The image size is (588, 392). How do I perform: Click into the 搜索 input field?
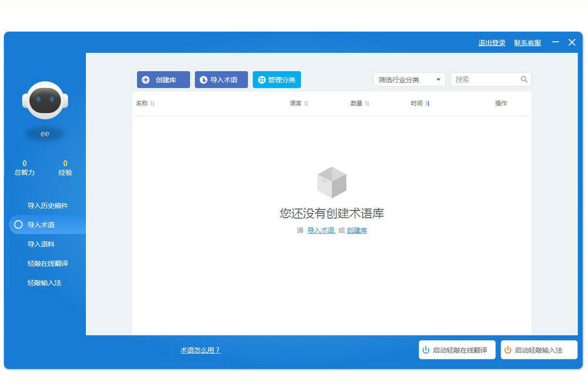[485, 79]
